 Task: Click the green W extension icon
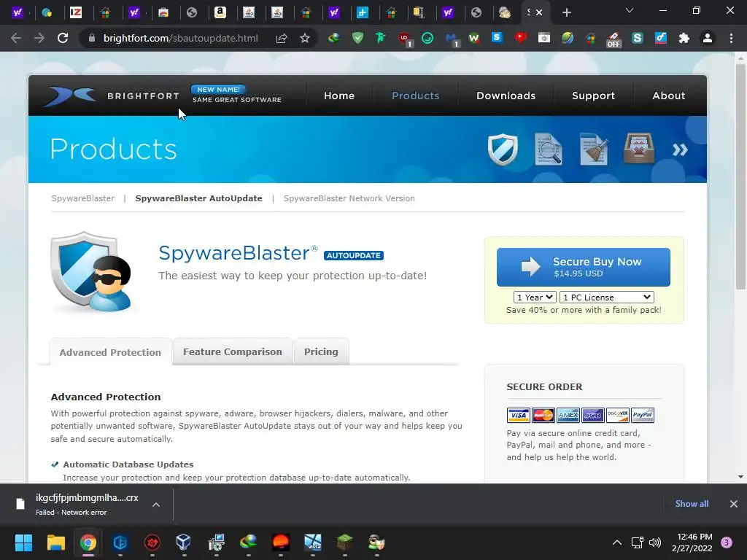pos(474,38)
